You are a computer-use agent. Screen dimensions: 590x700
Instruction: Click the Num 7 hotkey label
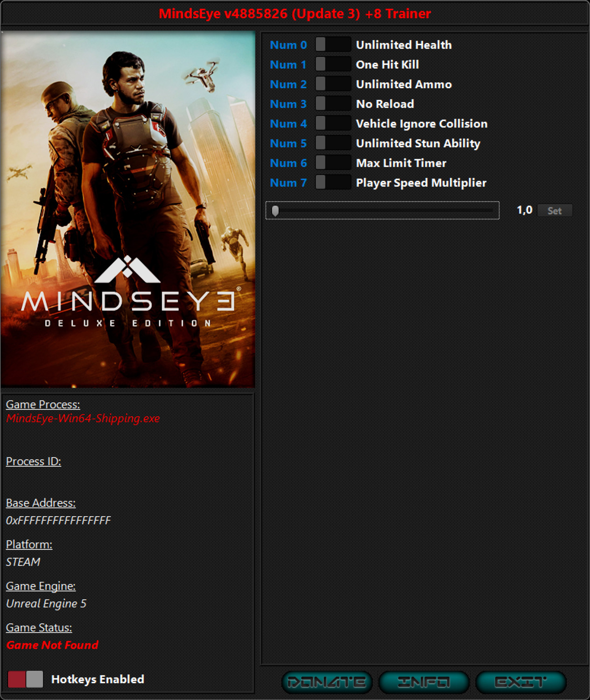tap(288, 183)
